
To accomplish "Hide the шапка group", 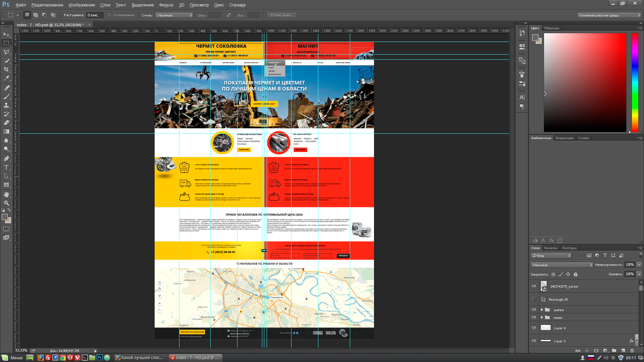I will [534, 310].
